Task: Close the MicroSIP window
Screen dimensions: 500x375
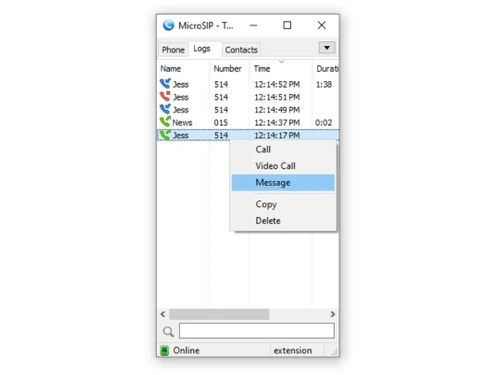Action: [x=322, y=25]
